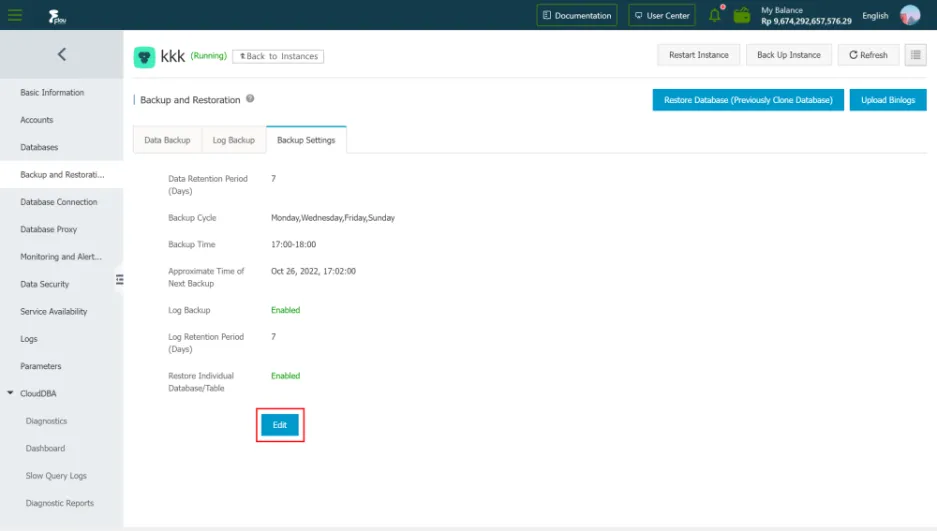This screenshot has height=531, width=937.
Task: Click the My Balance amount
Action: pyautogui.click(x=806, y=21)
